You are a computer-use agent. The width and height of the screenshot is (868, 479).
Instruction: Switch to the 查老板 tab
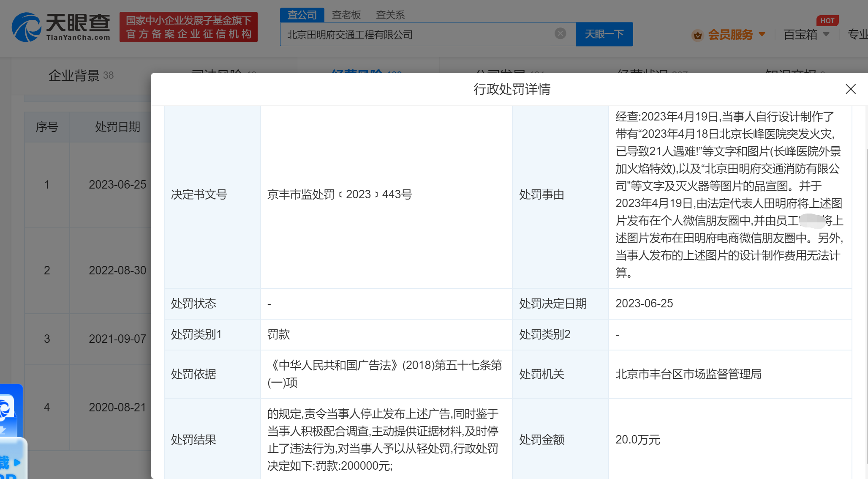pos(346,15)
